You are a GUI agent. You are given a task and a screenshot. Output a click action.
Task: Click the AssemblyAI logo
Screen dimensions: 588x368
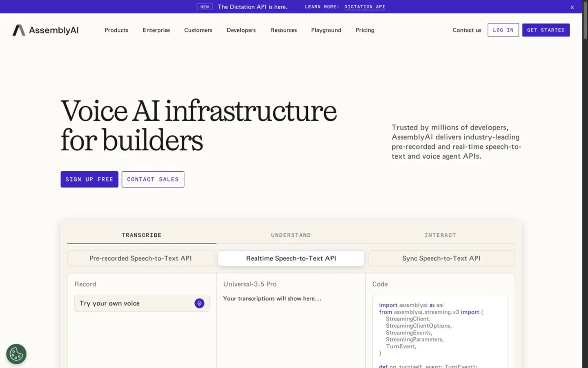(x=45, y=30)
